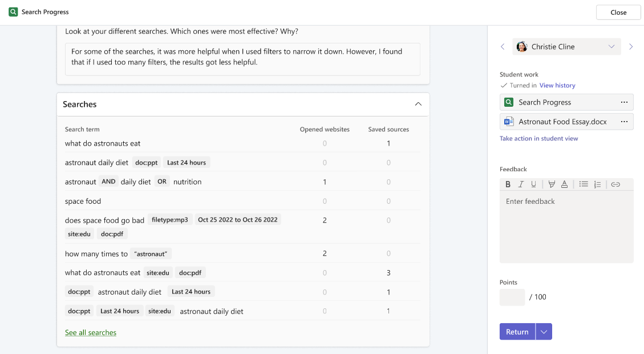Navigate to the next student
The width and height of the screenshot is (644, 354).
[x=631, y=46]
